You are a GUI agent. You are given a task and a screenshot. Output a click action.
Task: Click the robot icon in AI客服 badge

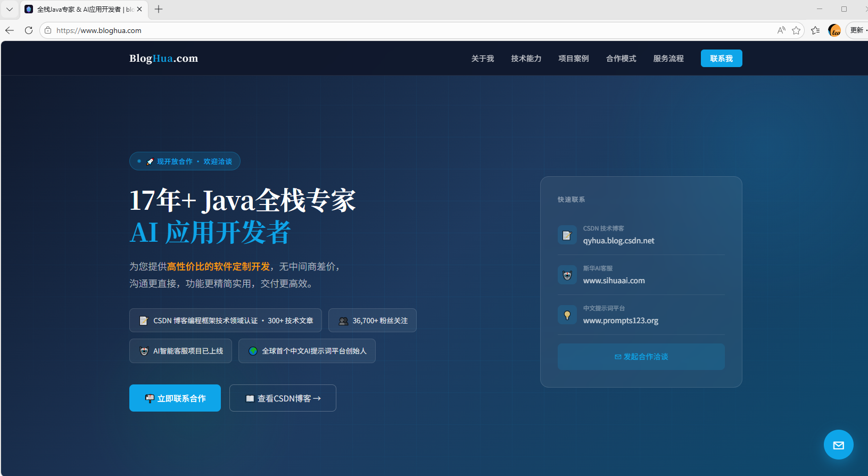pyautogui.click(x=144, y=351)
